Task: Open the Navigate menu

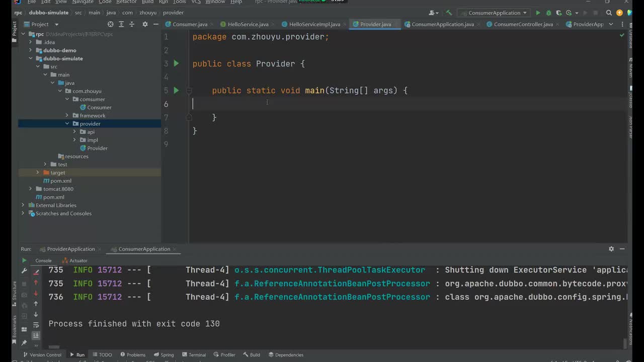Action: pyautogui.click(x=83, y=2)
